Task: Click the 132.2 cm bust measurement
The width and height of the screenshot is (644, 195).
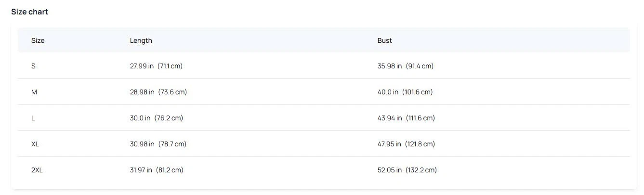Action: (421, 170)
